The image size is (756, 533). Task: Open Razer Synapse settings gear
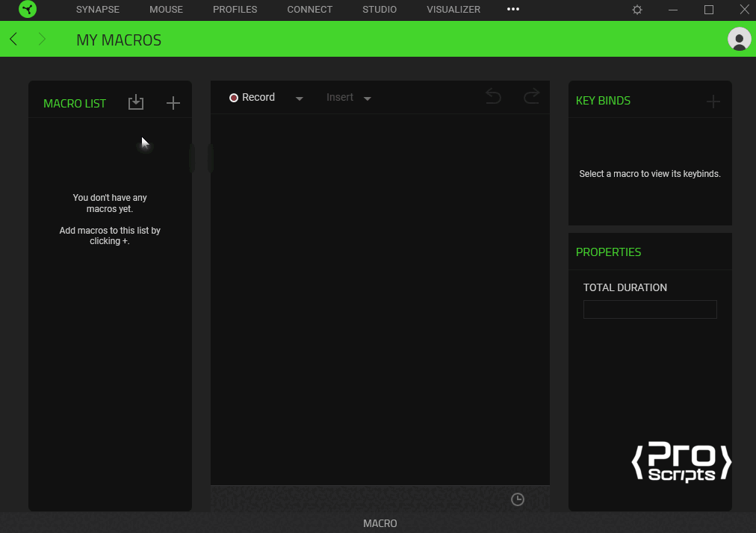pyautogui.click(x=636, y=10)
